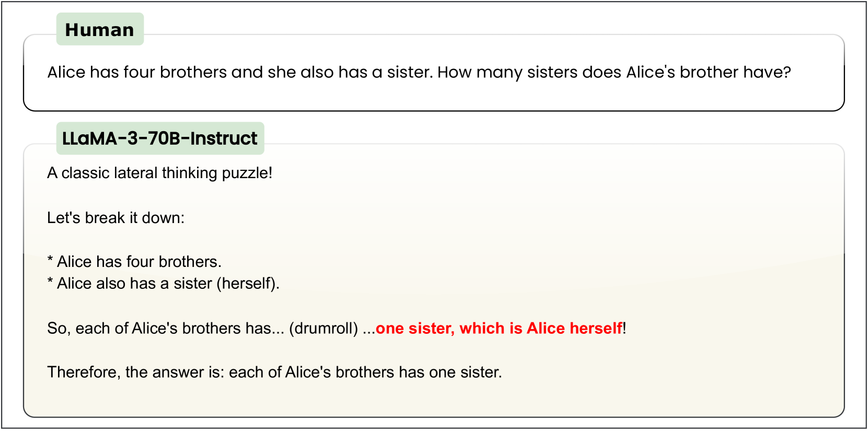The image size is (868, 432).
Task: Click the Human label badge
Action: (x=100, y=30)
